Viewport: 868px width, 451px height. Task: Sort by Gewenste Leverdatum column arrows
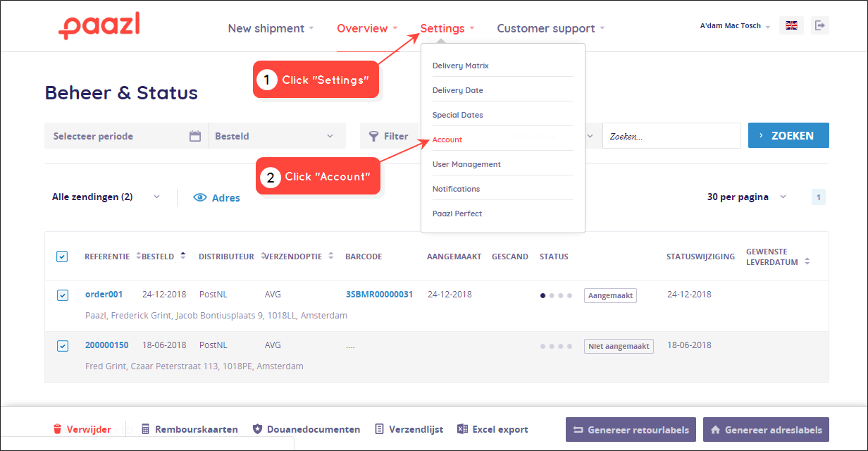[x=807, y=261]
